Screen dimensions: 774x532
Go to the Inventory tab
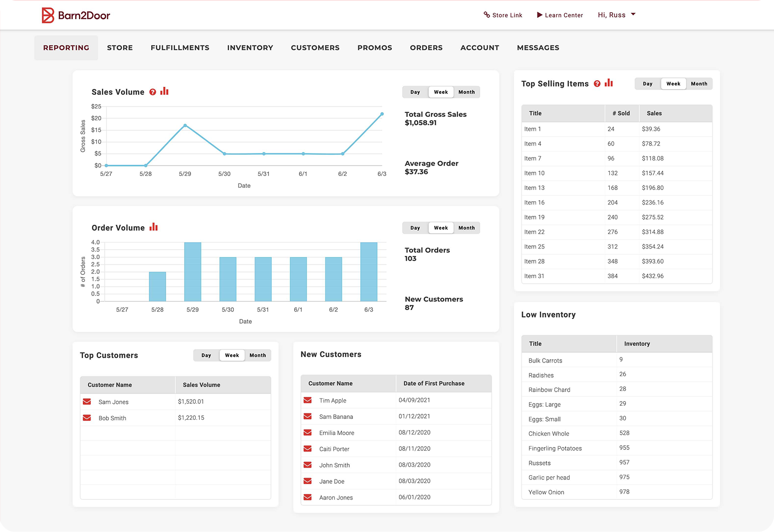point(250,48)
